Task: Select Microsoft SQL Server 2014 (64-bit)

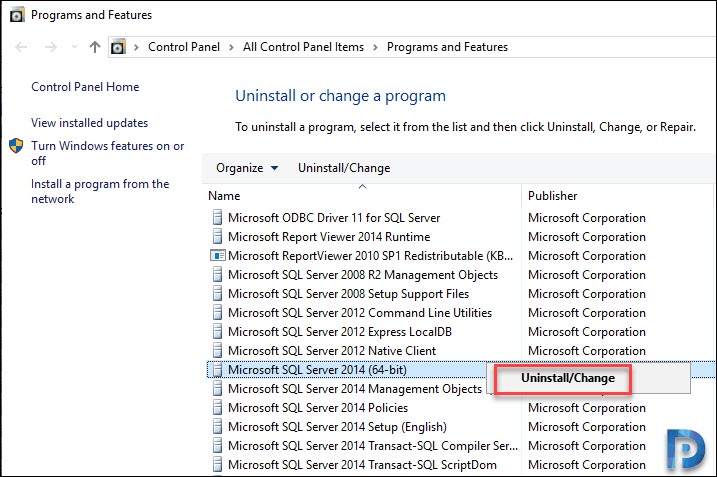Action: click(x=317, y=370)
